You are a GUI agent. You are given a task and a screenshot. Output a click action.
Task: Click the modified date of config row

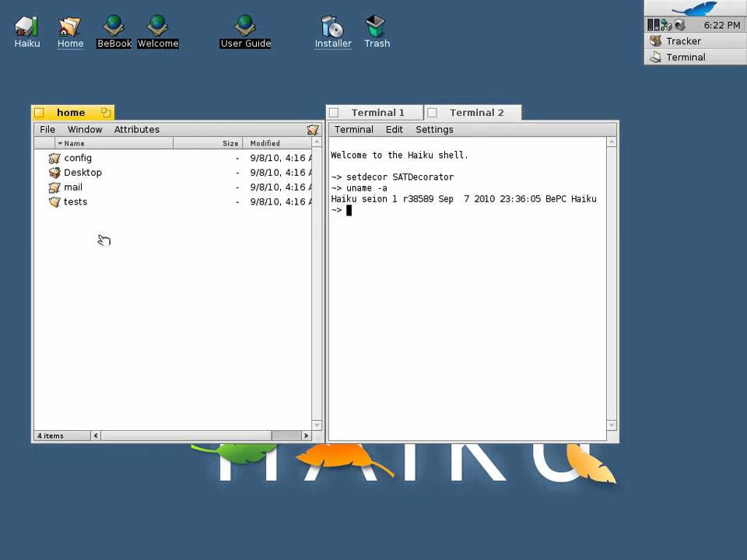pyautogui.click(x=281, y=158)
